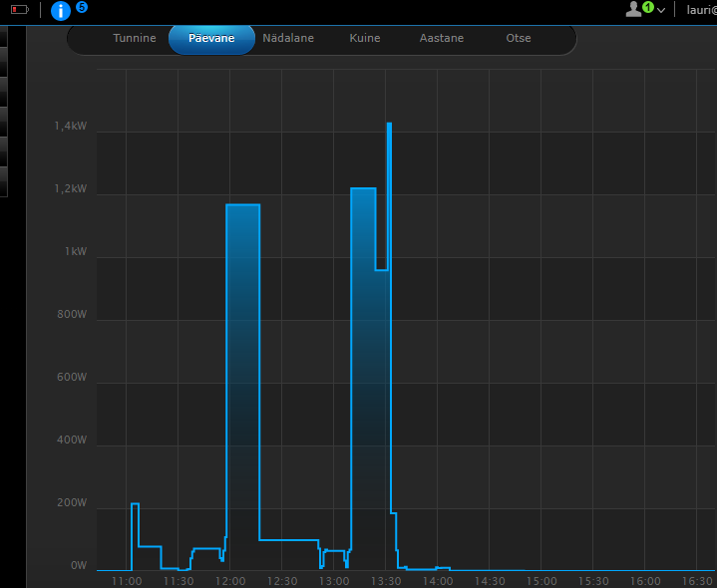Switch to the Tunnine tab

(x=135, y=39)
